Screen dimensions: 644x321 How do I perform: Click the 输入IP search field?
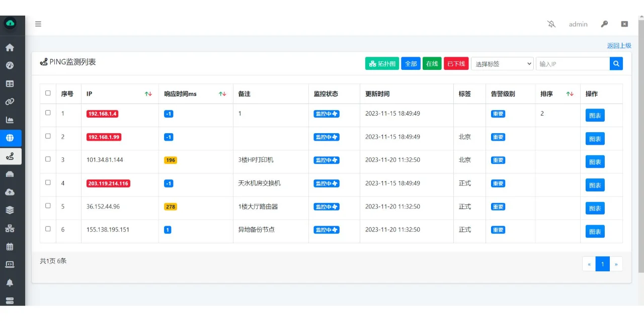pyautogui.click(x=574, y=64)
